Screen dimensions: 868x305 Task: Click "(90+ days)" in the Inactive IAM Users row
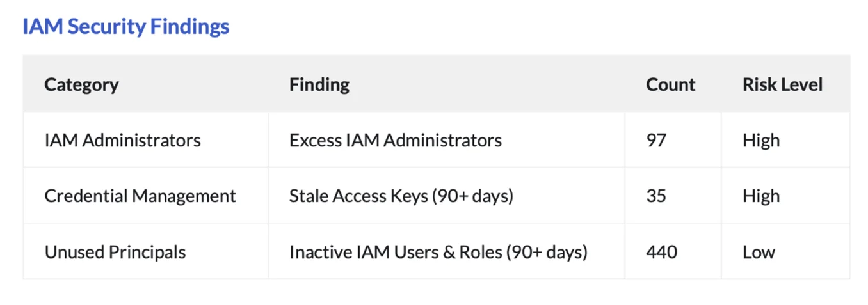coord(547,252)
